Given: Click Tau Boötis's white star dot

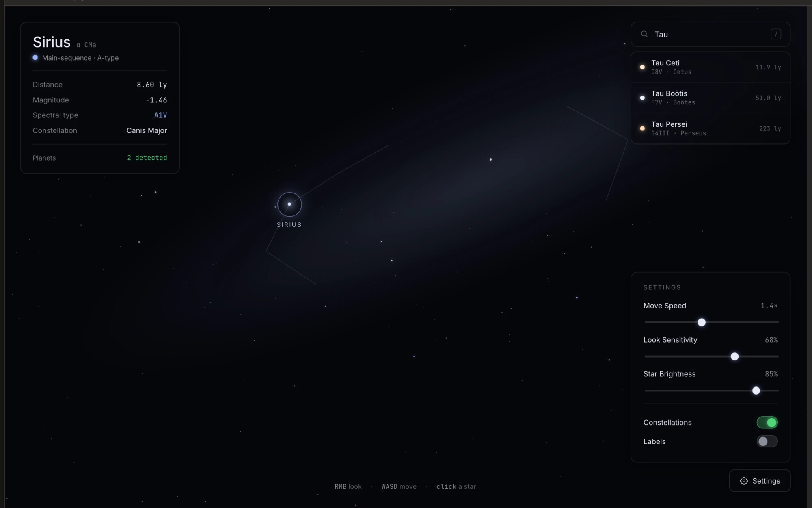Looking at the screenshot, I should pyautogui.click(x=642, y=98).
